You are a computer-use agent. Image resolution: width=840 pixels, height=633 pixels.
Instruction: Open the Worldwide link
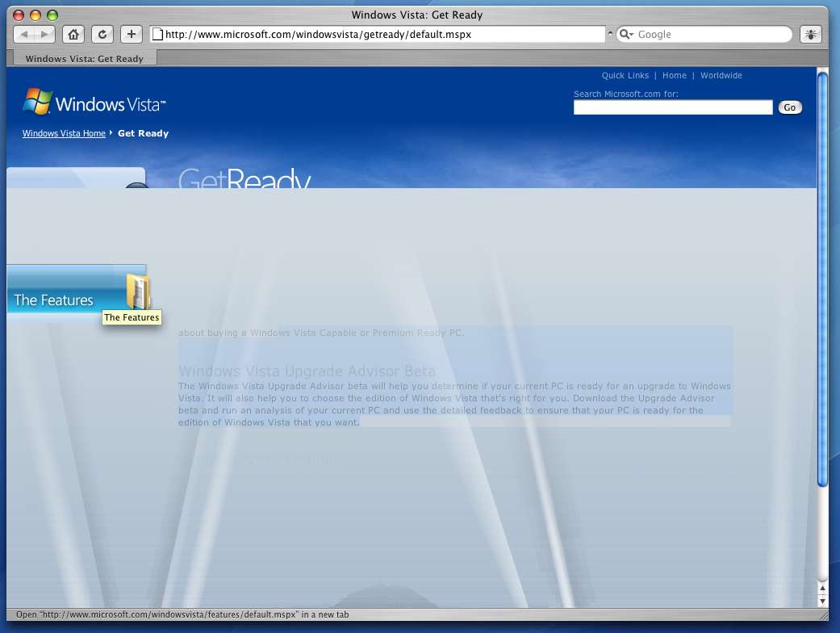[721, 76]
